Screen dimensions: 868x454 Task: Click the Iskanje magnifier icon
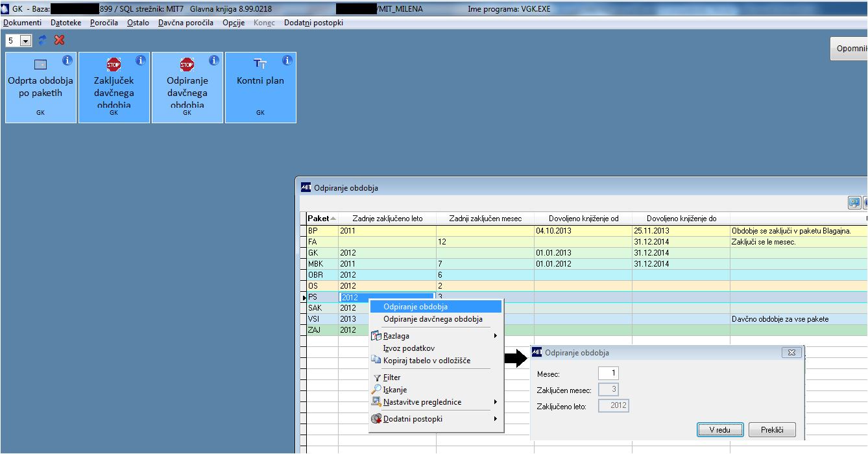click(376, 390)
